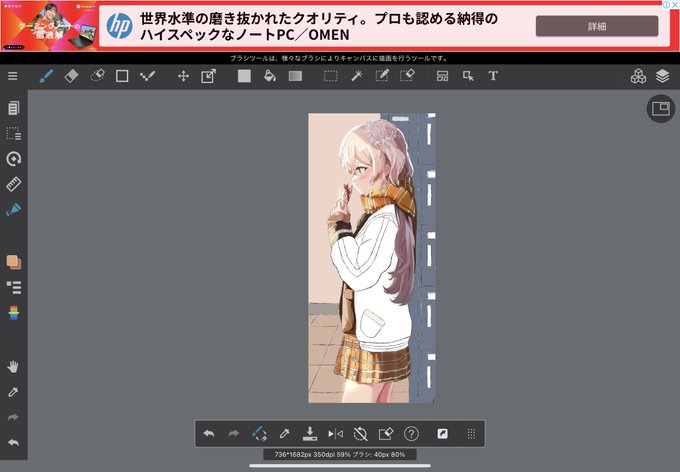The image size is (680, 472).
Task: Select the sidebar Eyedropper tool
Action: click(13, 392)
